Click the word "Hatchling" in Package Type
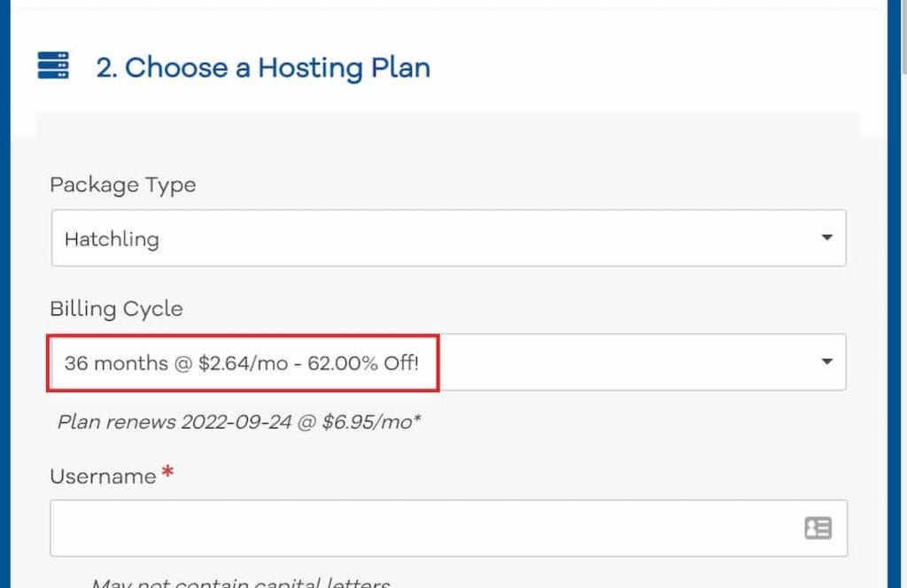The image size is (907, 588). (x=112, y=239)
